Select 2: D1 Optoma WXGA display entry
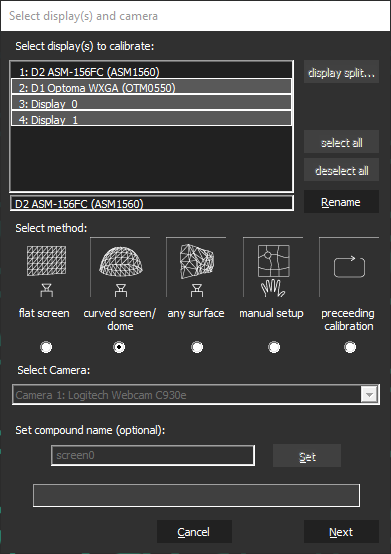The width and height of the screenshot is (391, 554). pyautogui.click(x=152, y=87)
